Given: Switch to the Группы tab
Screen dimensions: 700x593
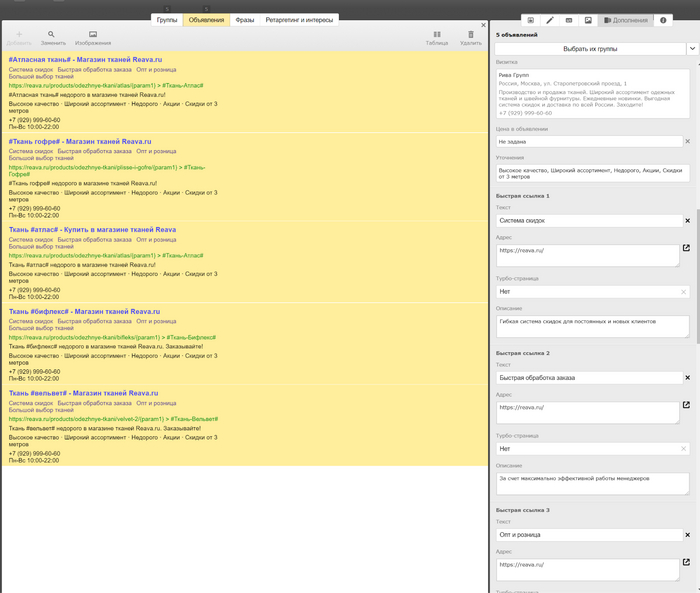Looking at the screenshot, I should pos(166,20).
